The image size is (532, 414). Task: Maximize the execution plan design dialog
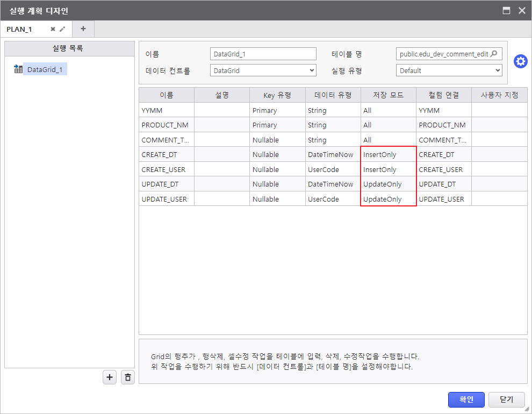pos(506,11)
